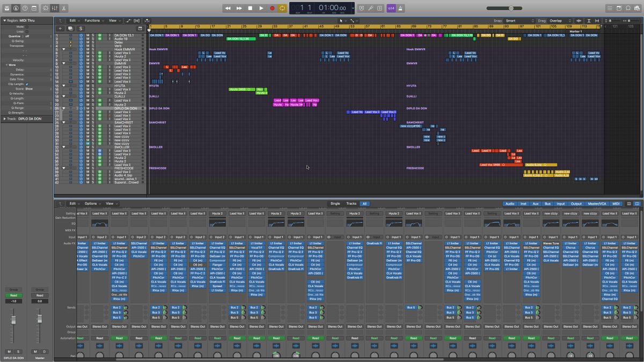Switch the Mixer to Tracks view
The width and height of the screenshot is (644, 362).
point(351,204)
